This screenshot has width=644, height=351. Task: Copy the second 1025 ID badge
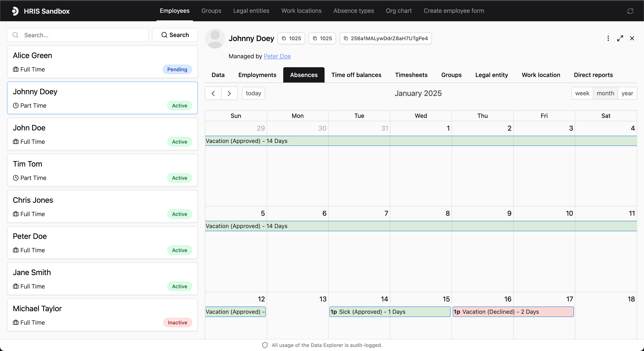pos(322,38)
